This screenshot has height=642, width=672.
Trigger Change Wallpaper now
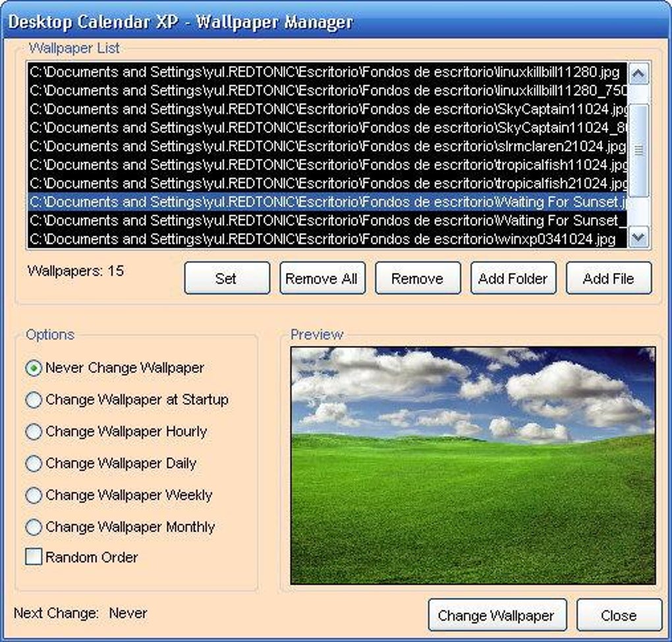[x=497, y=614]
